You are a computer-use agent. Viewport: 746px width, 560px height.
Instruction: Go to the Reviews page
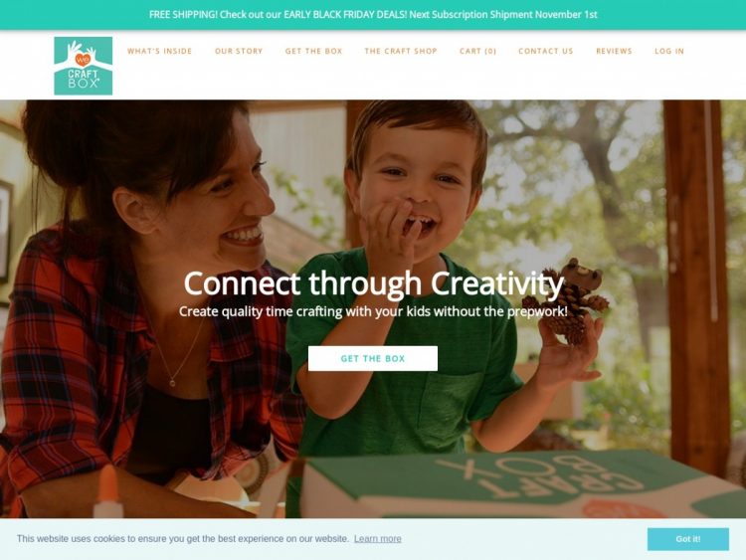pyautogui.click(x=614, y=51)
